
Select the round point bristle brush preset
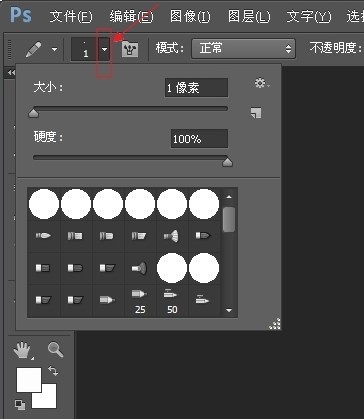tap(44, 236)
